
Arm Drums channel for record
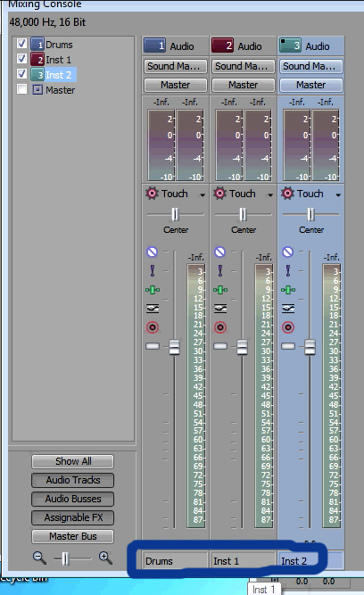tap(153, 327)
